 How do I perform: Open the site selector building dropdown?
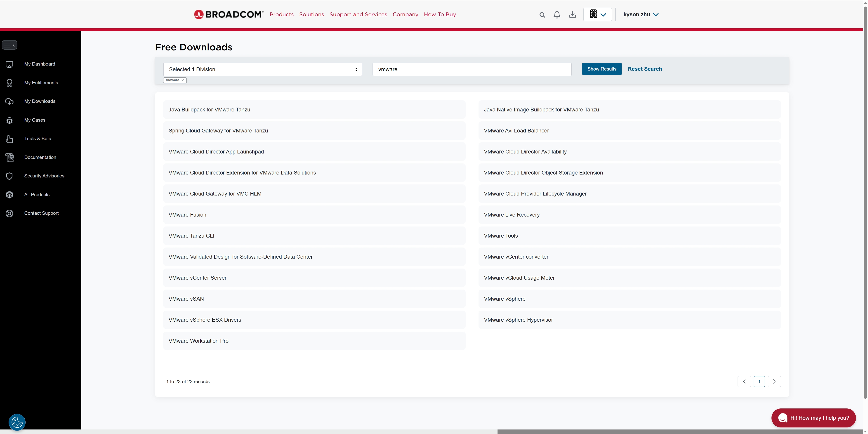point(598,14)
